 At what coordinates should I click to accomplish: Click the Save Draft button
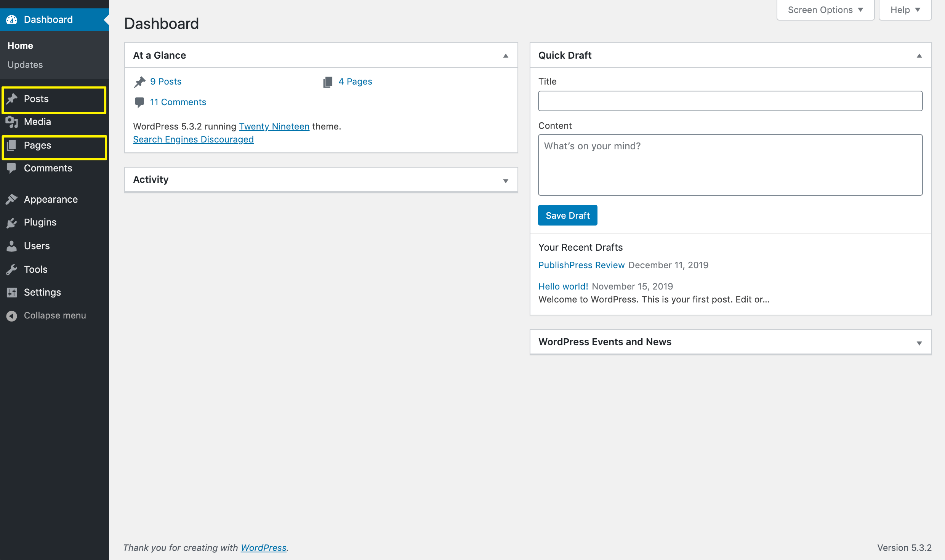(567, 215)
